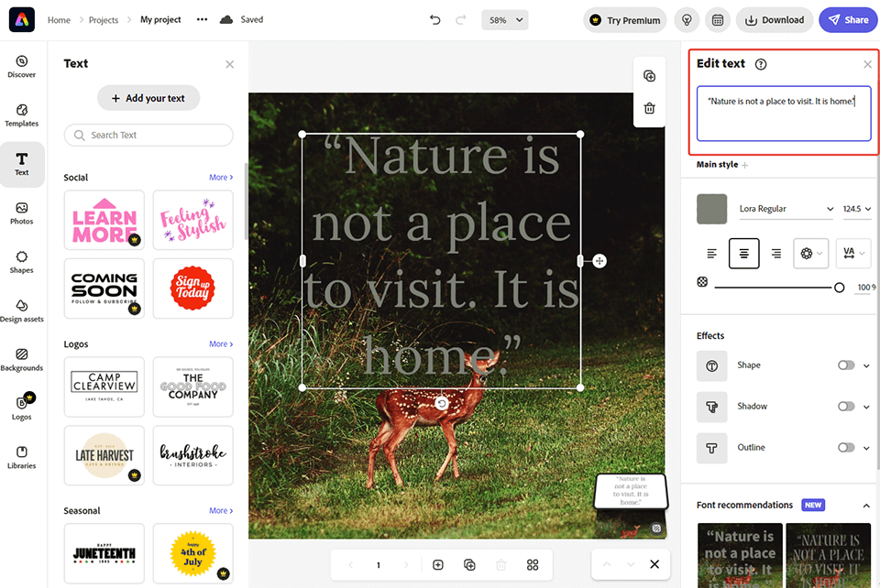Select the Late Harvest logo template
The image size is (880, 588).
click(104, 455)
